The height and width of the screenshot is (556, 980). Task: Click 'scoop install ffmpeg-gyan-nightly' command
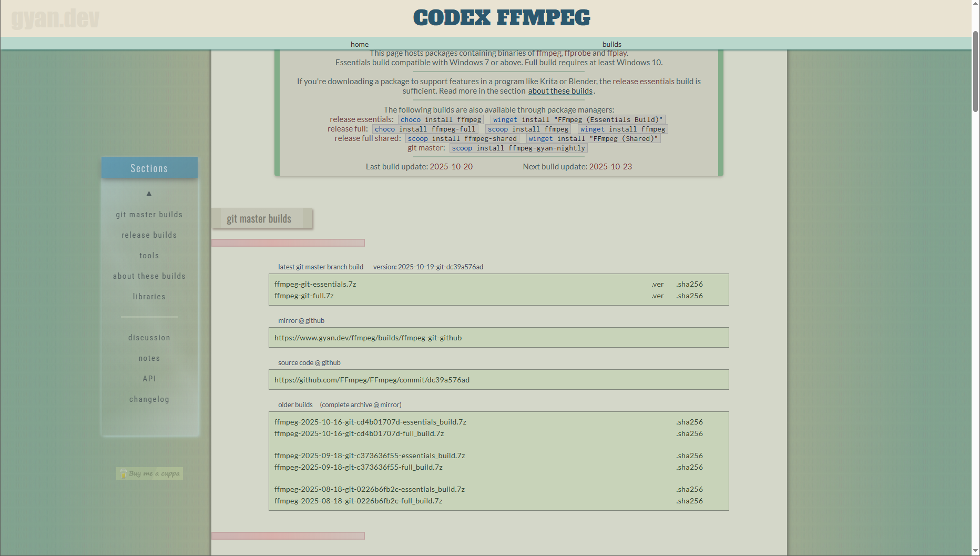[518, 148]
